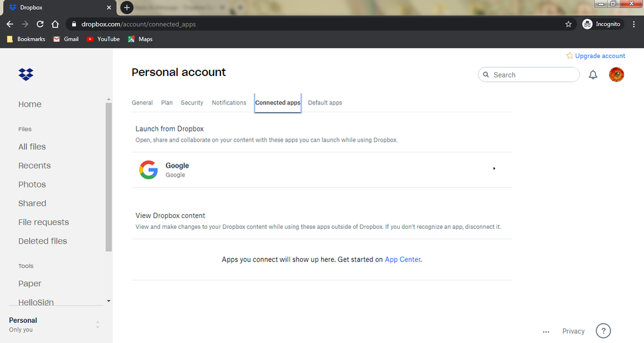644x343 pixels.
Task: Open the Maps bookmark
Action: (x=140, y=39)
